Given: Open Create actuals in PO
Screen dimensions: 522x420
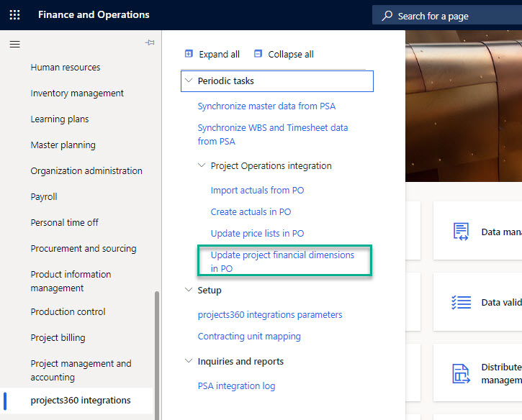Looking at the screenshot, I should [x=251, y=212].
